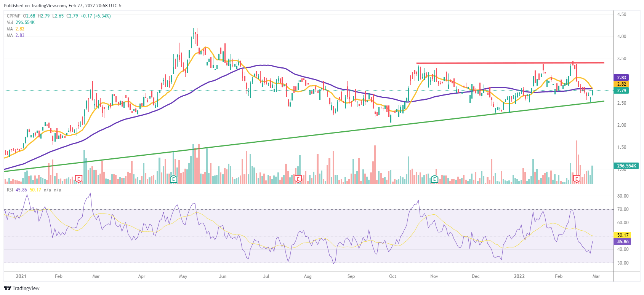The height and width of the screenshot is (295, 644).
Task: Click the RSI 45.86 indicator legend
Action: coord(17,190)
